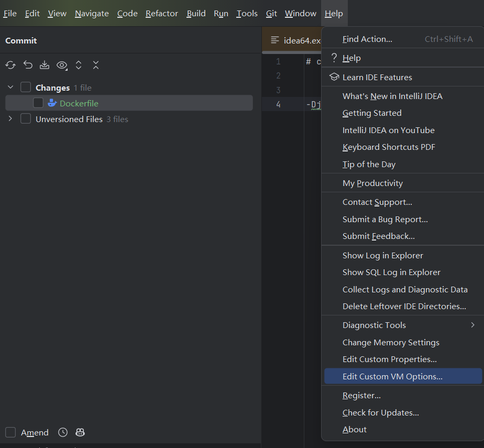Click the Docker icon beside Dockerfile

[52, 103]
